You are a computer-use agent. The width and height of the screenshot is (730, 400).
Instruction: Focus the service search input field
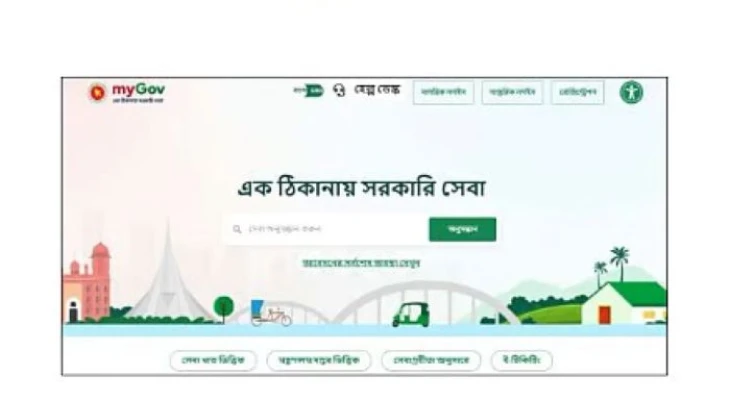point(326,229)
